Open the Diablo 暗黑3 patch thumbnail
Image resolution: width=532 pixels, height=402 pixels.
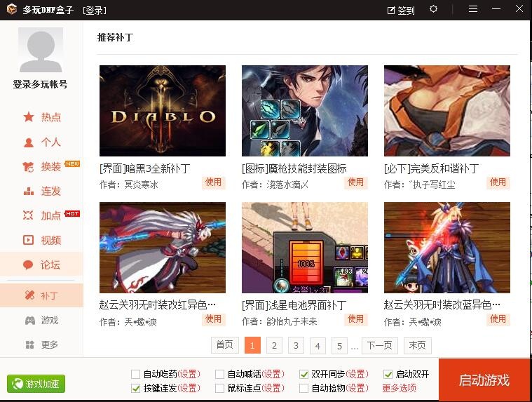click(163, 111)
